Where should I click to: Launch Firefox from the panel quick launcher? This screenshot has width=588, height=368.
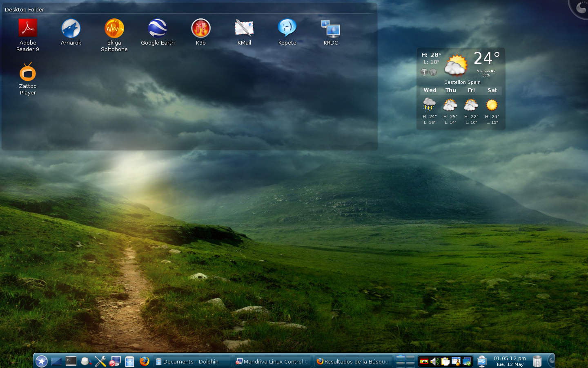[144, 361]
